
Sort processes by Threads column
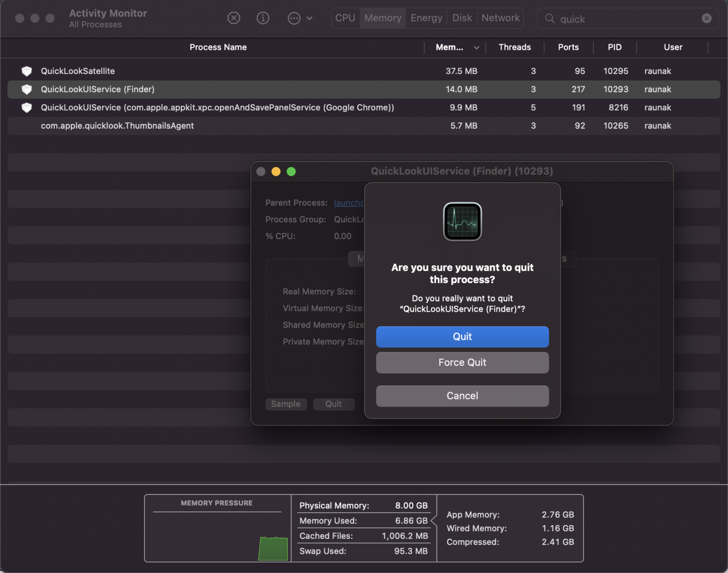click(514, 47)
